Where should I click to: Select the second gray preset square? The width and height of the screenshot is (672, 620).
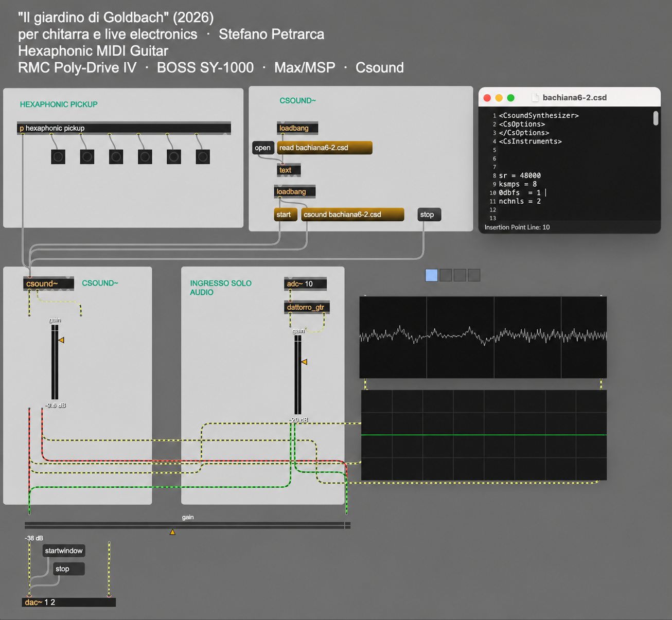pos(446,275)
